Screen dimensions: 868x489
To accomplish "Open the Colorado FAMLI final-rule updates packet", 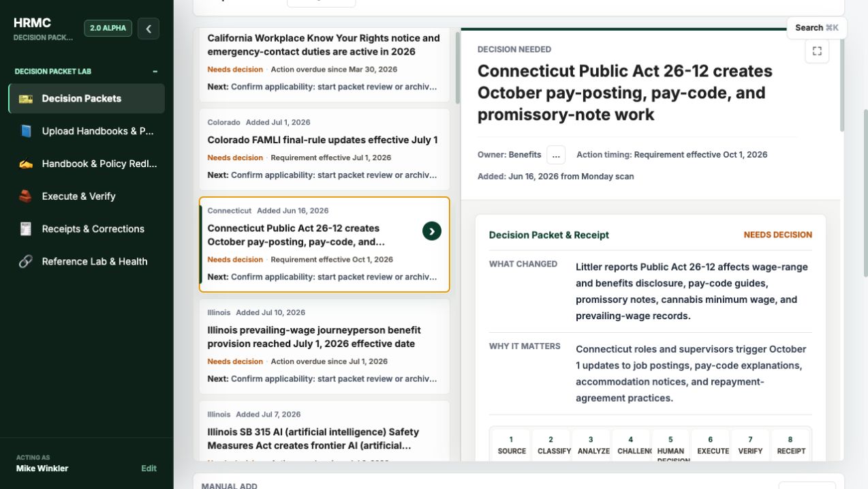I will coord(324,149).
